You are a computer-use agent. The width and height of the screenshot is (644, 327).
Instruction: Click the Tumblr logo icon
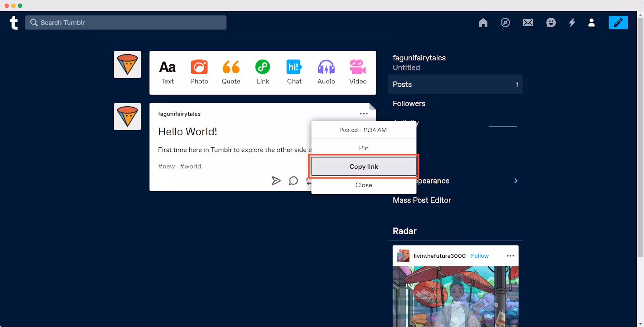point(14,23)
